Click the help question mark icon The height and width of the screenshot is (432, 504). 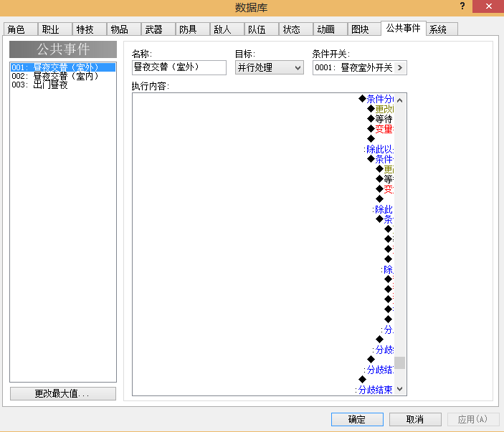462,6
